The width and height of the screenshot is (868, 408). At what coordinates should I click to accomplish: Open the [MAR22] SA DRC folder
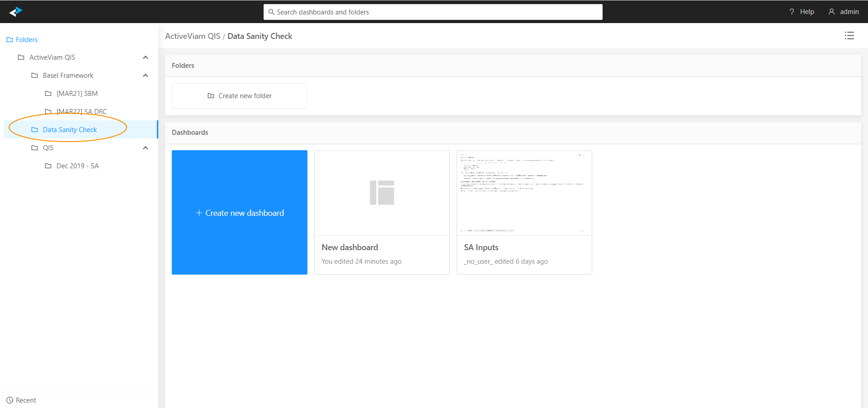(x=81, y=112)
